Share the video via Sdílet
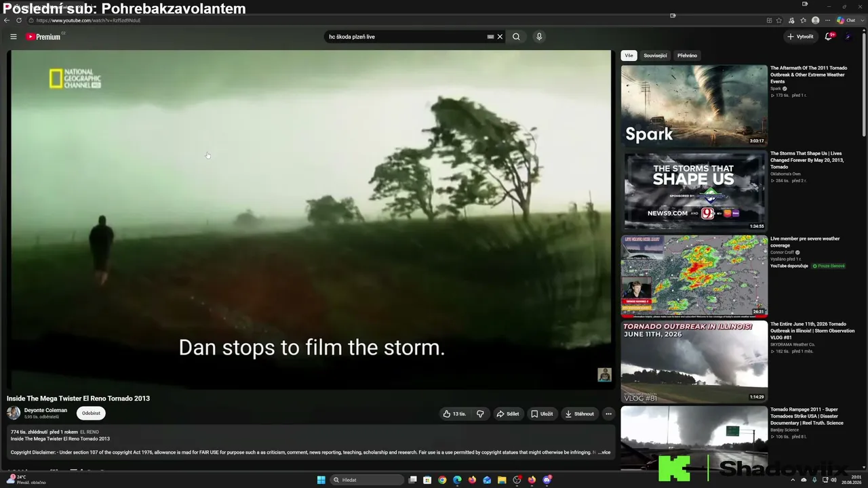The width and height of the screenshot is (868, 488). (x=507, y=413)
